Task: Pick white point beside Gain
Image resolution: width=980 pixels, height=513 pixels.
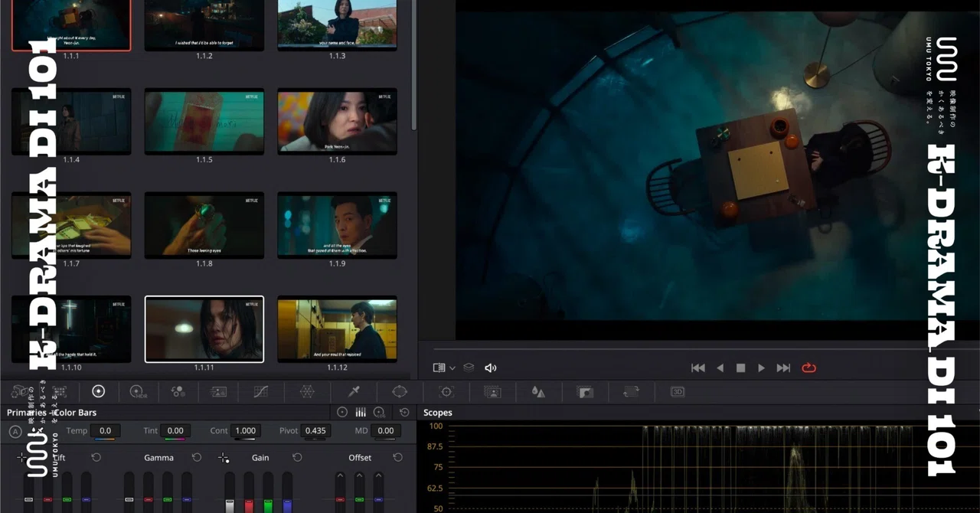Action: 224,457
